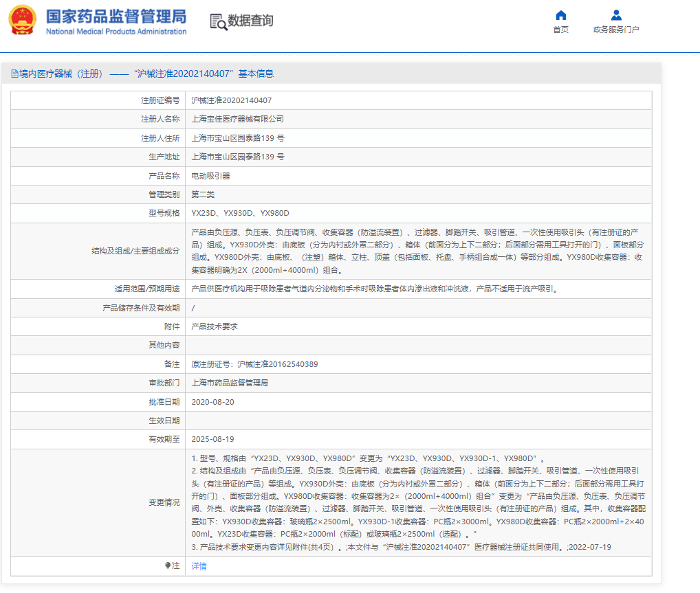Image resolution: width=700 pixels, height=593 pixels.
Task: Open 政务服务门户 user icon
Action: point(616,15)
